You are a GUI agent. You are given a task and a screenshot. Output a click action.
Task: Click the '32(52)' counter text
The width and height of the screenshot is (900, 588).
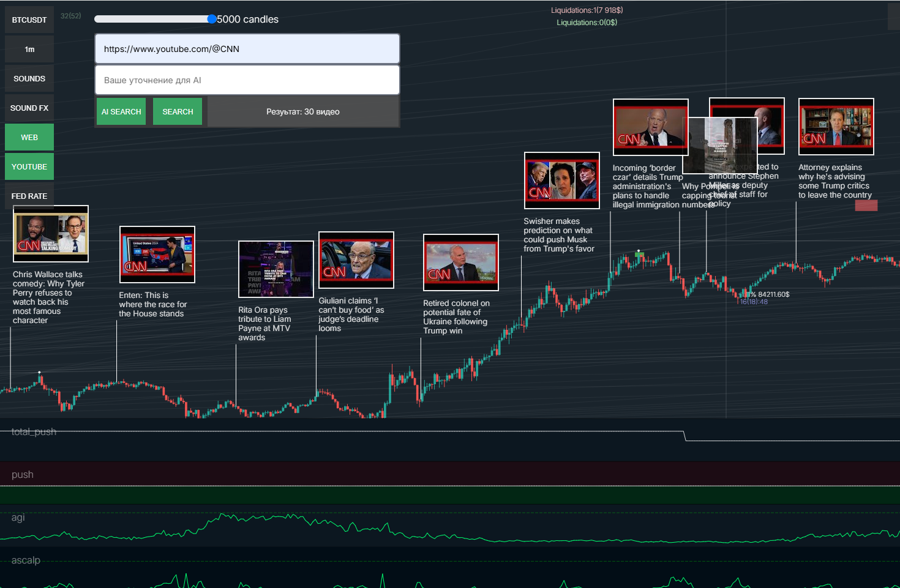tap(71, 16)
